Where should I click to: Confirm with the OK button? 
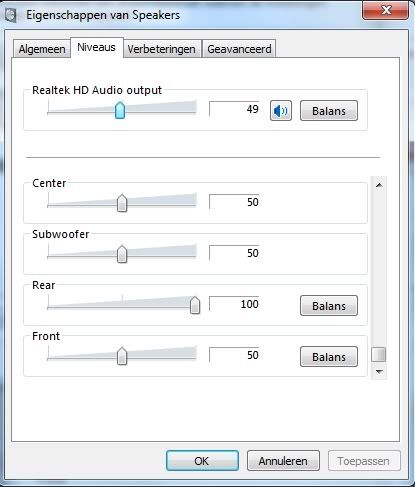coord(202,461)
